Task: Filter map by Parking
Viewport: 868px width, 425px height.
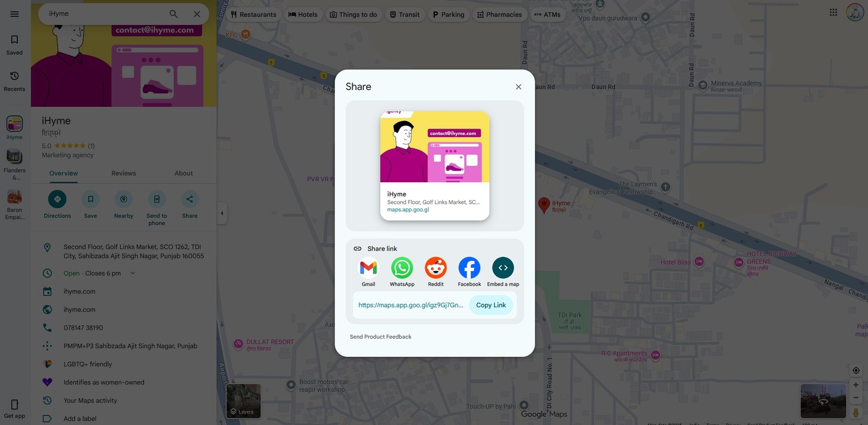Action: [x=449, y=15]
